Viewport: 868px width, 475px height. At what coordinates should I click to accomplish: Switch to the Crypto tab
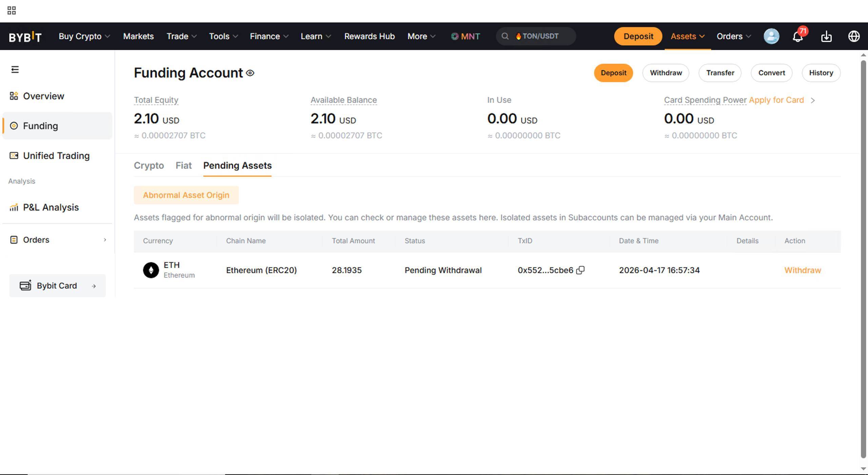149,165
